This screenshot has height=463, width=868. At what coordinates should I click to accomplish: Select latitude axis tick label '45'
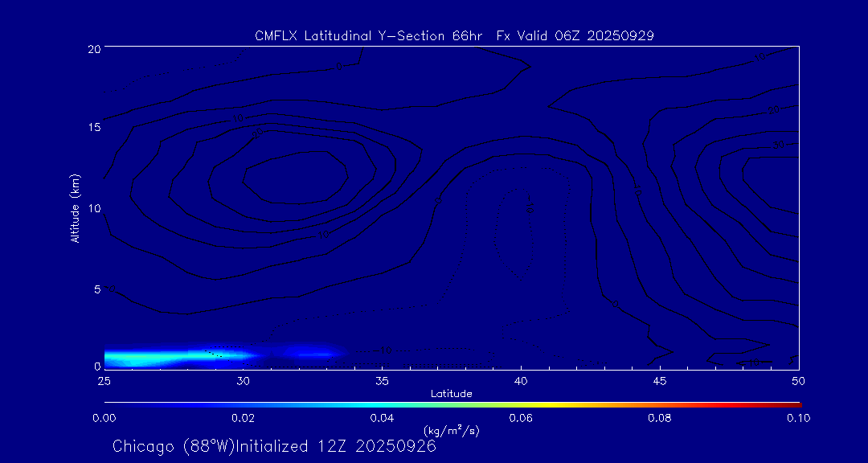tap(660, 380)
